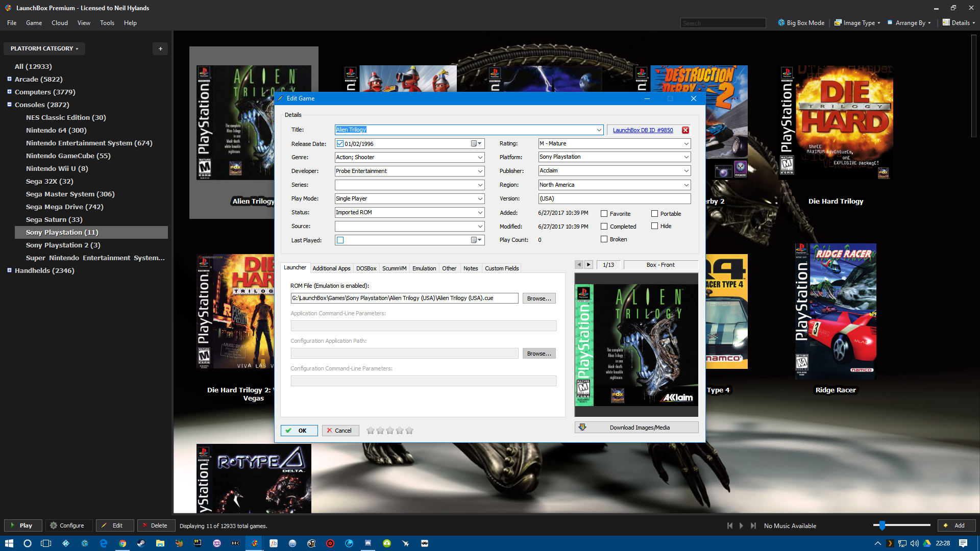Open Release Date calendar picker icon
The height and width of the screenshot is (551, 980).
pos(476,144)
